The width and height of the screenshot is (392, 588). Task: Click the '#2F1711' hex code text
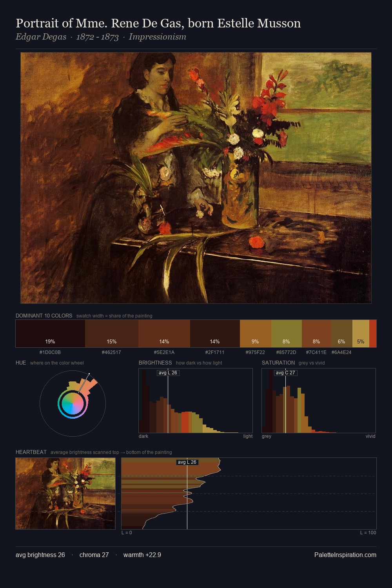(x=215, y=352)
